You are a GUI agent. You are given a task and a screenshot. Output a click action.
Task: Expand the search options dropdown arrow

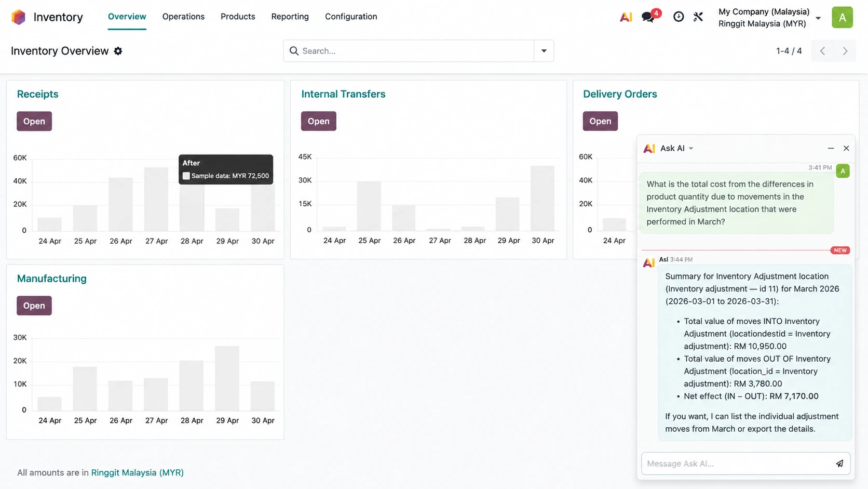coord(544,51)
